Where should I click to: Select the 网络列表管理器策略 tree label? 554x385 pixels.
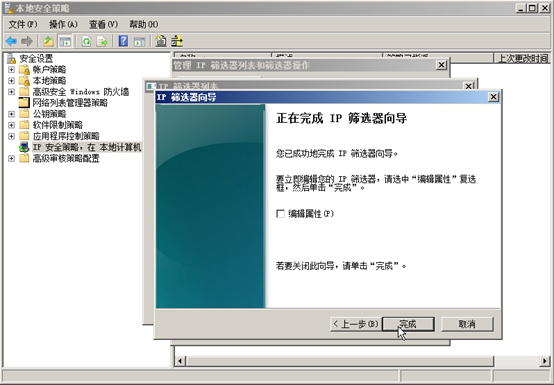coord(70,103)
